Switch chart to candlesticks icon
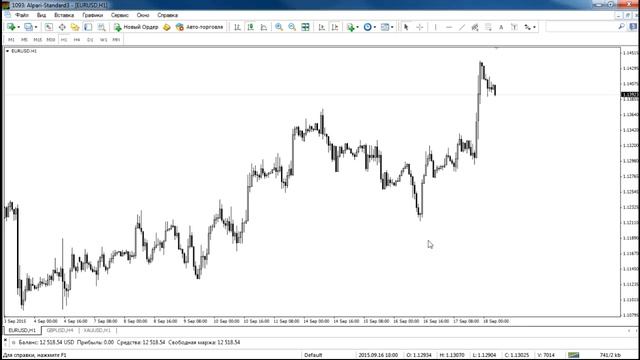 click(x=251, y=27)
